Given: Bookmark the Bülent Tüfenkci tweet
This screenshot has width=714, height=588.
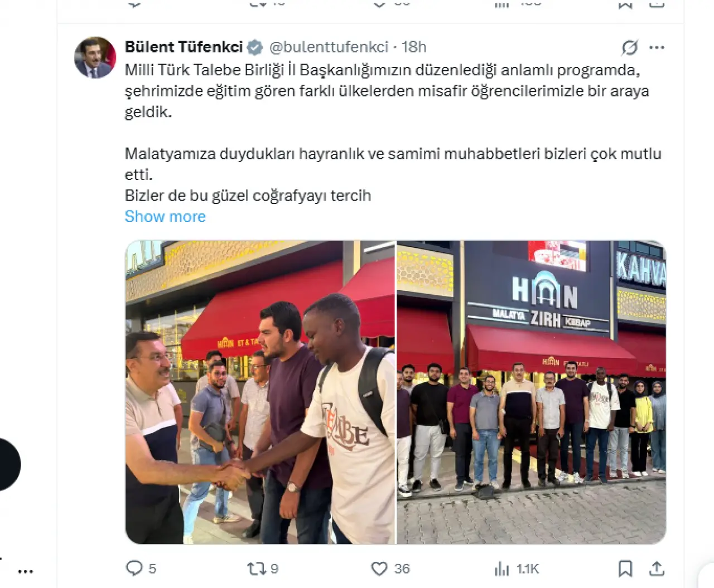Looking at the screenshot, I should pos(625,568).
